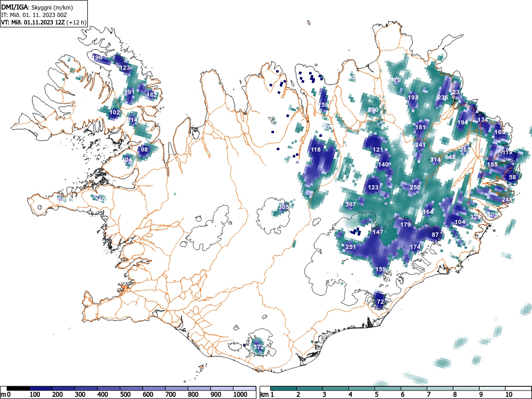
Task: Click the visibility value 590 on the map
Action: [x=373, y=110]
